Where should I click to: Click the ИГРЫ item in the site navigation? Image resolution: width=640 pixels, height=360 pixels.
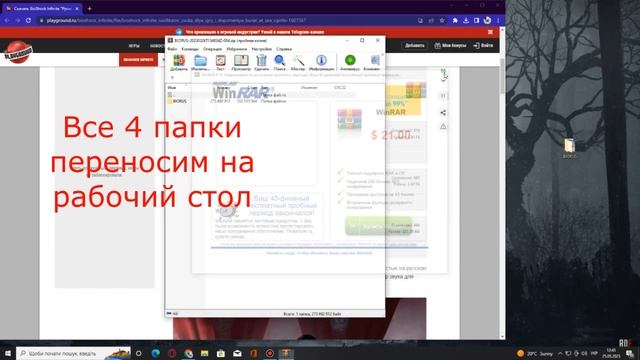pyautogui.click(x=134, y=46)
